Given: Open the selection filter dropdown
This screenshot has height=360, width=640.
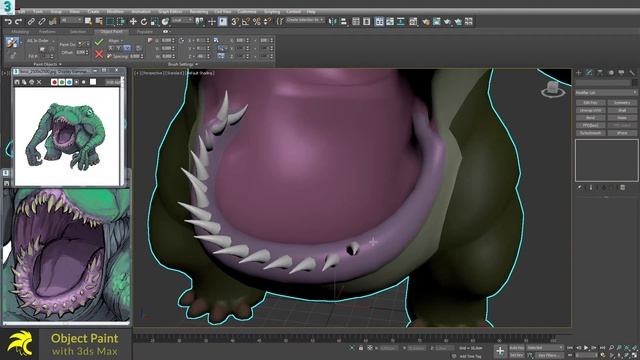Looking at the screenshot, I should pos(71,20).
